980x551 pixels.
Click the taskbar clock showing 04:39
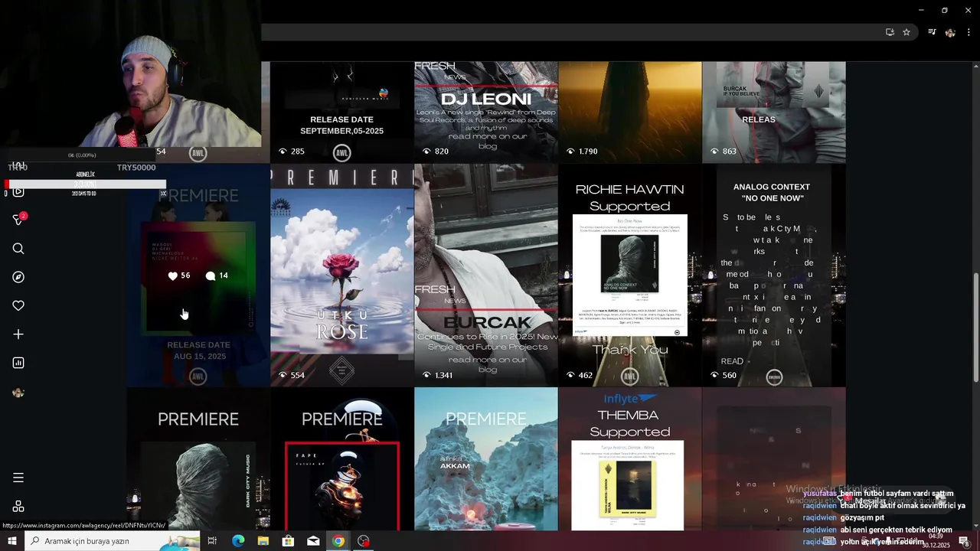(x=936, y=541)
